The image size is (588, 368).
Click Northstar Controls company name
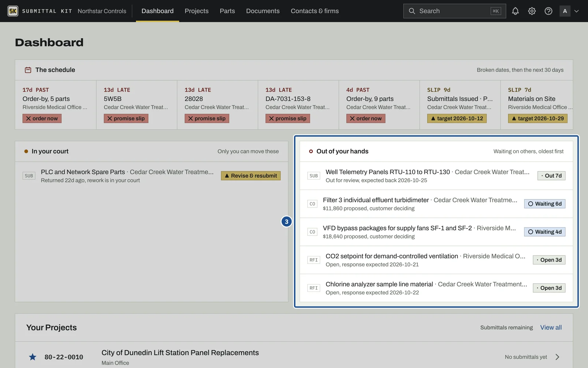[102, 11]
